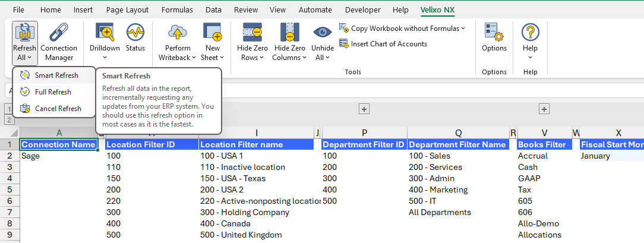Click cell 400 - Canada
The height and width of the screenshot is (243, 644).
click(x=256, y=224)
